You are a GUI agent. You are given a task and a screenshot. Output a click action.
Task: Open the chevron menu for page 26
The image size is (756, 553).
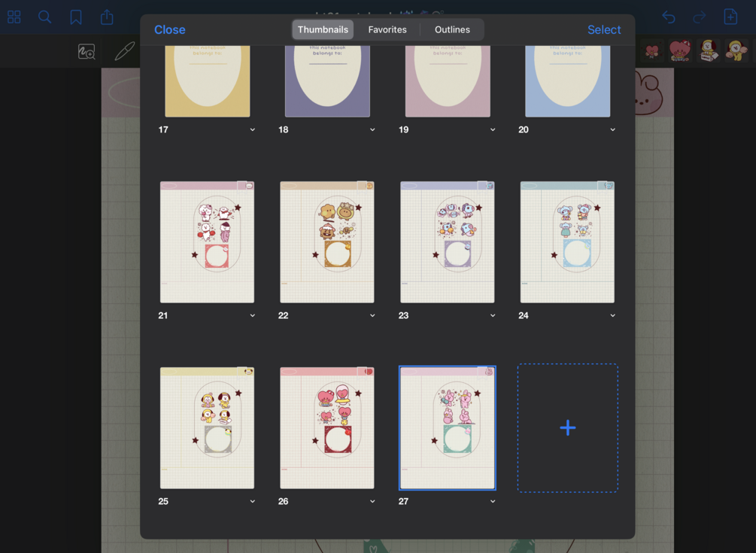pyautogui.click(x=372, y=501)
